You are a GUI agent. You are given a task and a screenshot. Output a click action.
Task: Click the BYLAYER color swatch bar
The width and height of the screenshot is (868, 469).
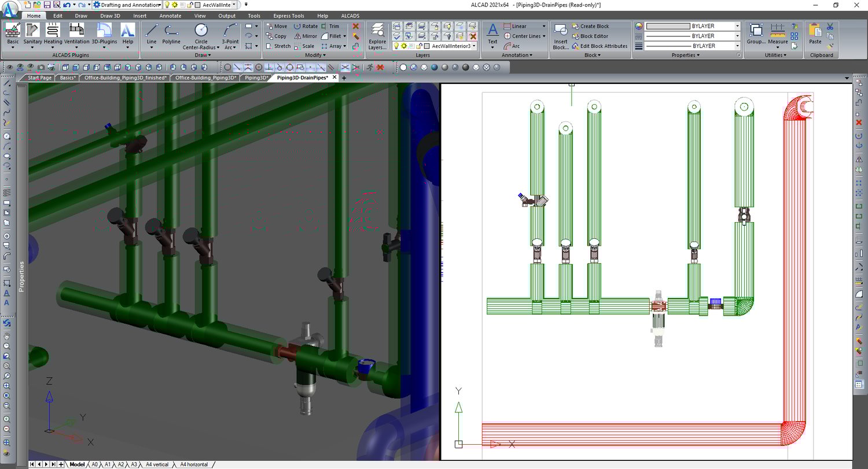pyautogui.click(x=668, y=26)
